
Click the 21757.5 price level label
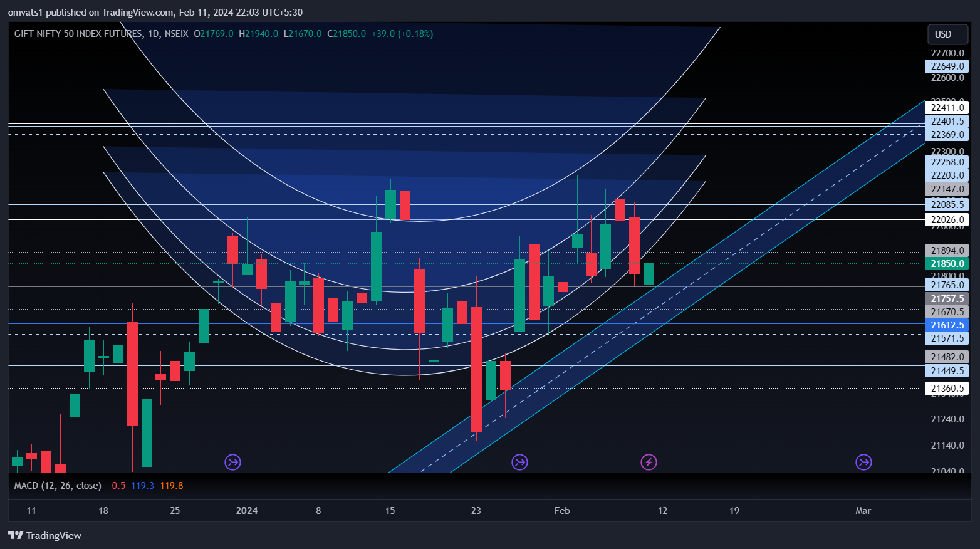pyautogui.click(x=947, y=299)
